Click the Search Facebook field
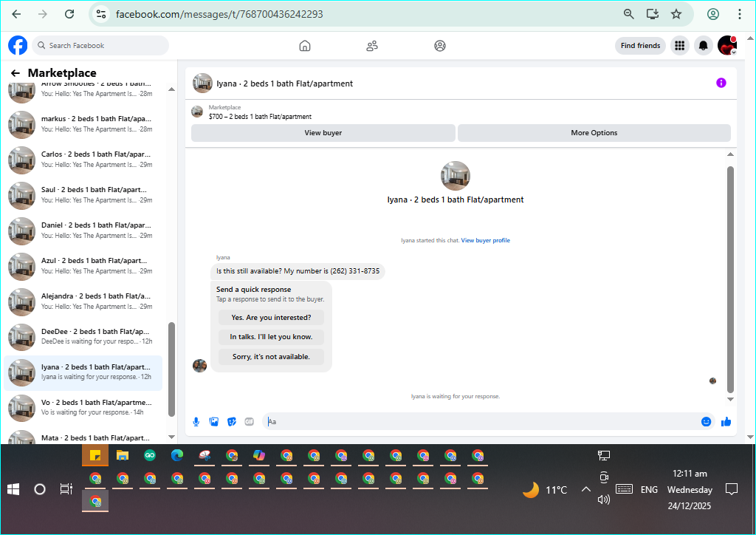The height and width of the screenshot is (535, 756). point(100,45)
